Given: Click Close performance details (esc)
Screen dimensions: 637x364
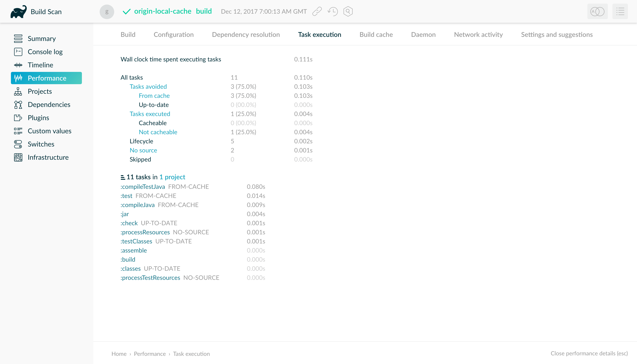Looking at the screenshot, I should (x=589, y=353).
